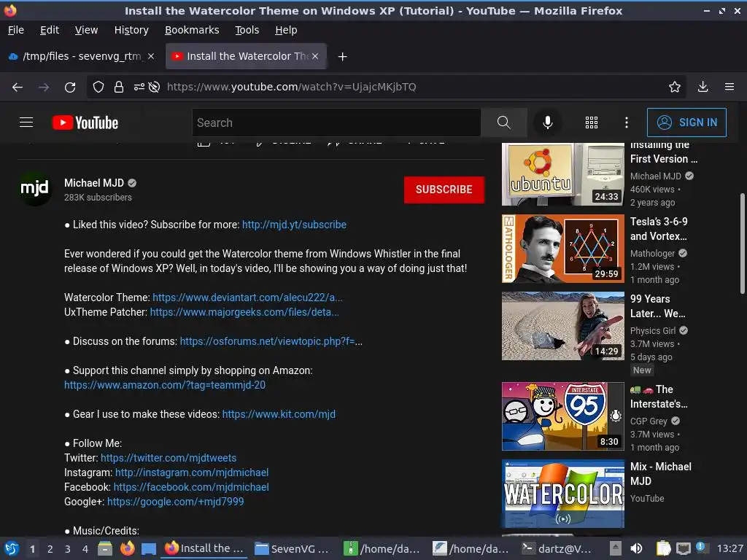
Task: Open the Firefox downloads panel
Action: (x=703, y=87)
